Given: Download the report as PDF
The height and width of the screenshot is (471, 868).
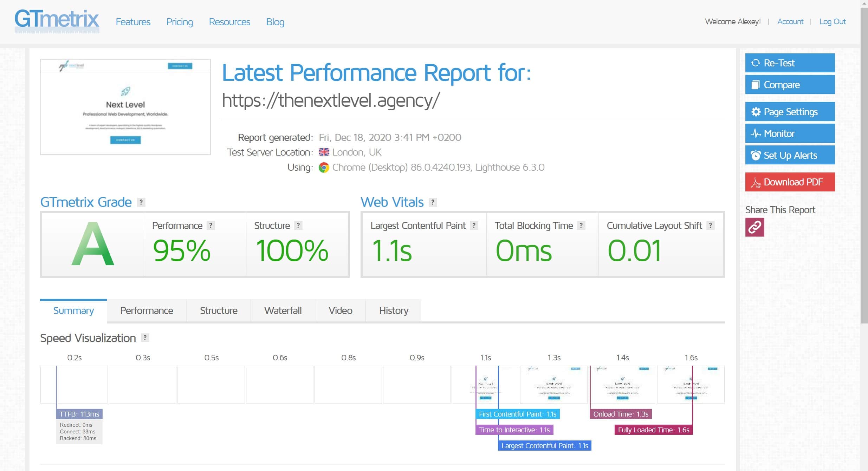Looking at the screenshot, I should coord(790,182).
